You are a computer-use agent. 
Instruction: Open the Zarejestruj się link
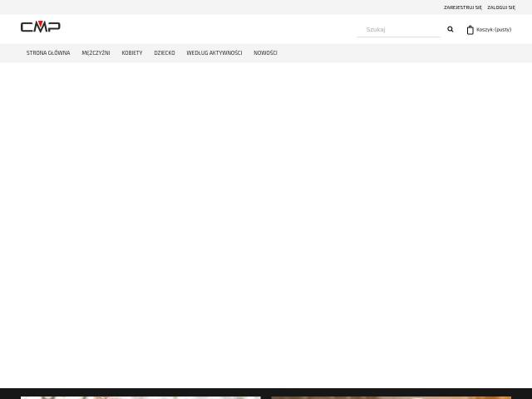(x=463, y=7)
